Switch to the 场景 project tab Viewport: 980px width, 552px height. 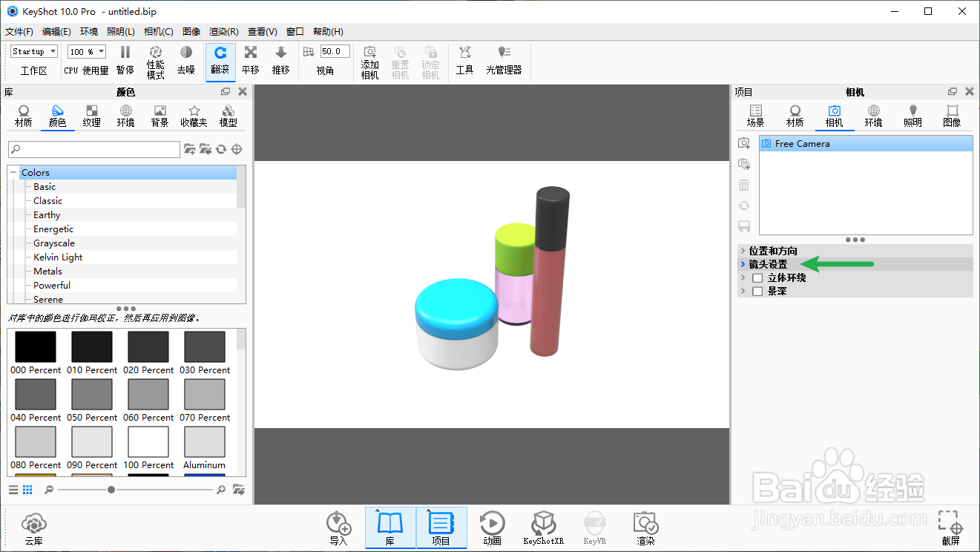pos(756,116)
